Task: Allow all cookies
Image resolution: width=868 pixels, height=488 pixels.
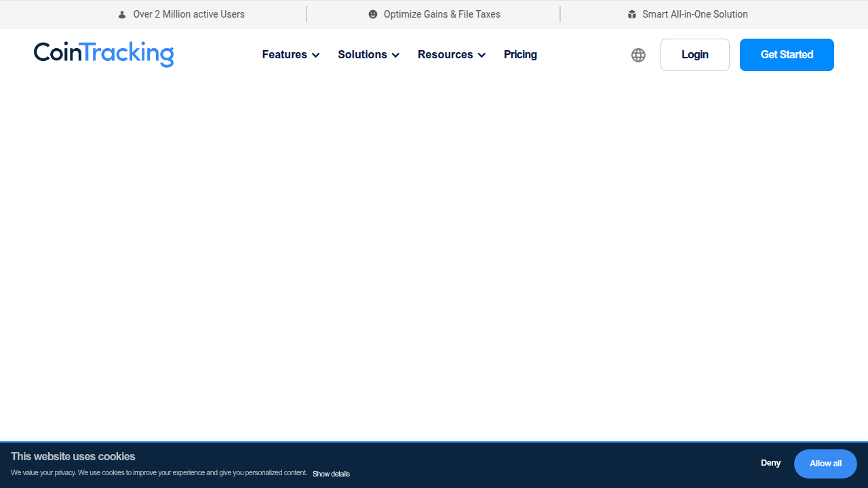Action: (825, 464)
